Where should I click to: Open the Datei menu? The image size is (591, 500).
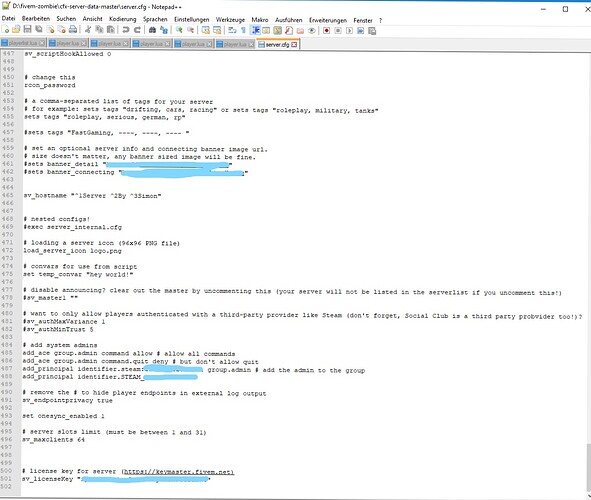point(8,18)
